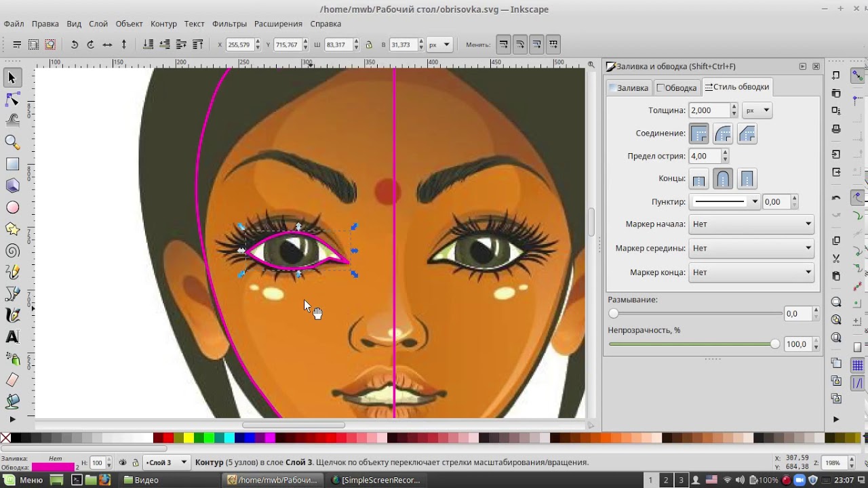Open zoom percentage field
Viewport: 868px width, 488px height.
(832, 463)
